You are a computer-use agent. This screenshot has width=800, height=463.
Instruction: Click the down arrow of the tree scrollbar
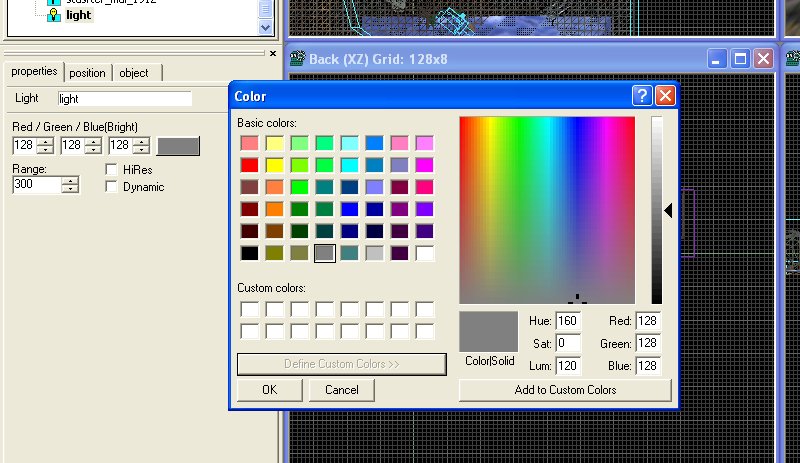tap(265, 27)
